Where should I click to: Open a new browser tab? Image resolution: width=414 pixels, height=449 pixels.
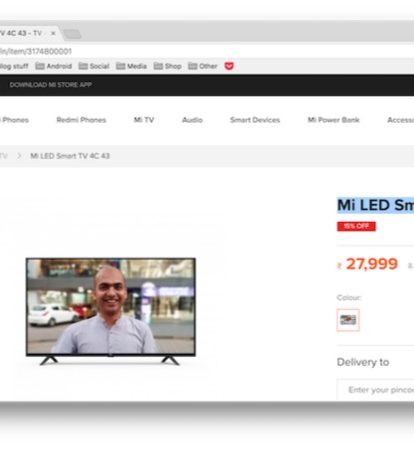72,34
